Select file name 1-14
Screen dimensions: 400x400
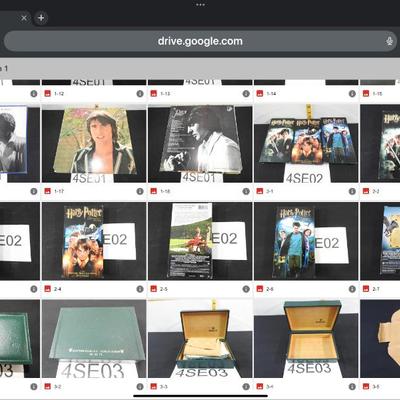click(271, 94)
